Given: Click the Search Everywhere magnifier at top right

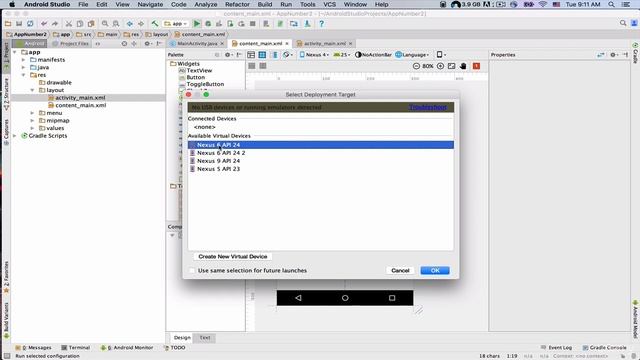Looking at the screenshot, I should [x=623, y=23].
